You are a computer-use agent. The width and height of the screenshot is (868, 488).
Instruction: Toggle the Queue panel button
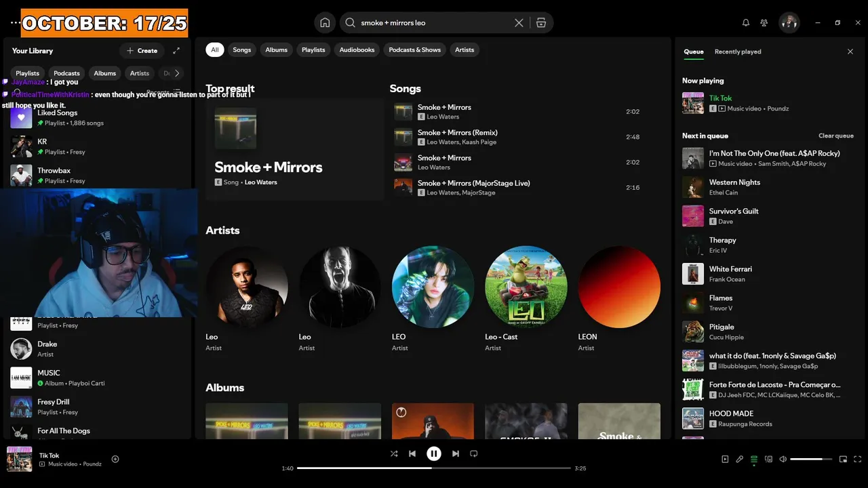coord(754,459)
